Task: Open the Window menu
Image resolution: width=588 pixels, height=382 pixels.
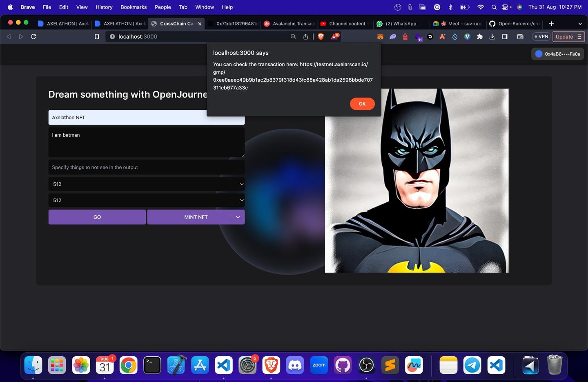Action: point(205,7)
